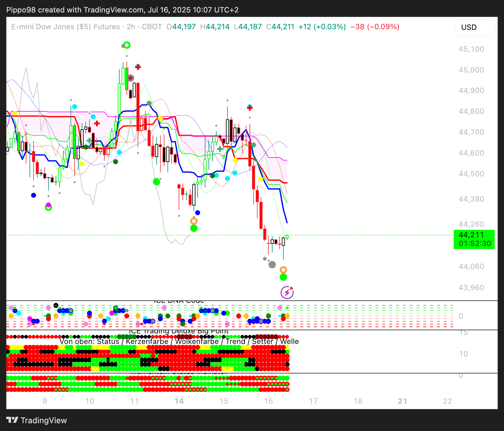Open the Pippo98 created with TradingView.com header
Screen dimensions: 504x431
click(x=122, y=10)
